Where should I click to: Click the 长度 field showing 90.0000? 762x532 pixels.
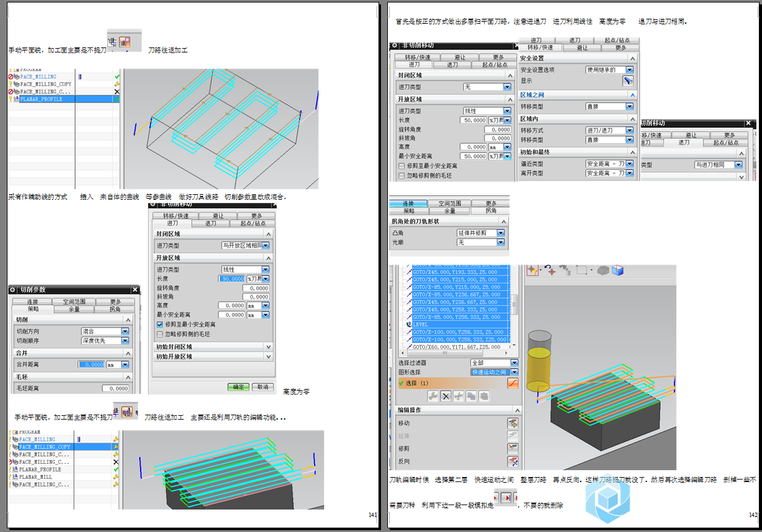tap(232, 278)
